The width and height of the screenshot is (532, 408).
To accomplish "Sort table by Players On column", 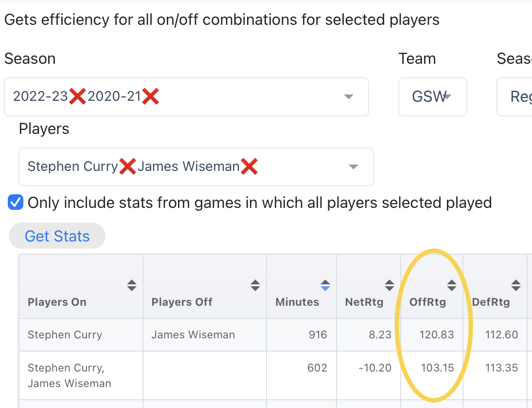I will [132, 285].
